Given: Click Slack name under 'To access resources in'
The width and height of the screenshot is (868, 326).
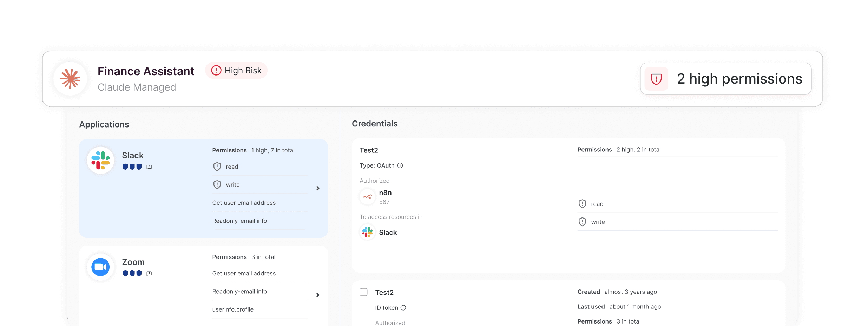Looking at the screenshot, I should click(x=388, y=232).
